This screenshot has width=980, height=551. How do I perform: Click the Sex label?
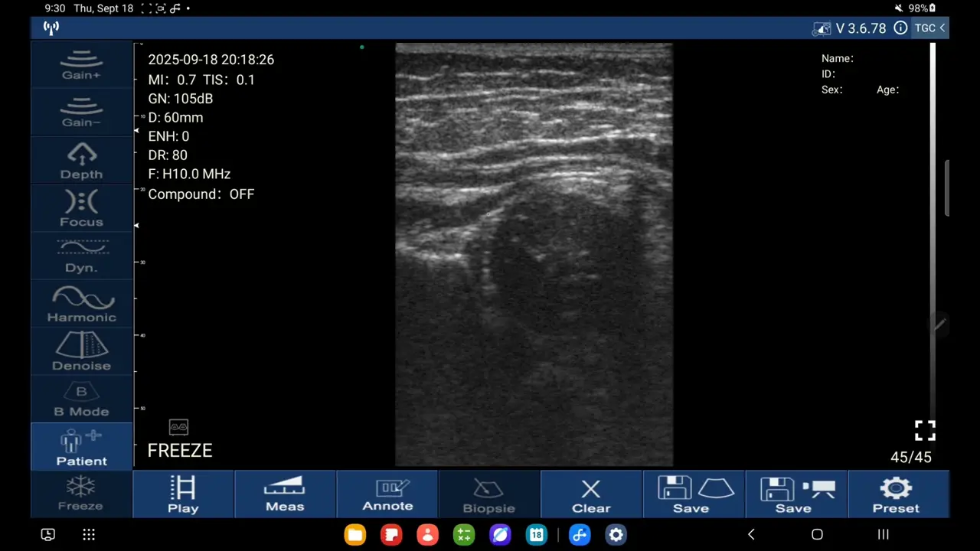[832, 90]
